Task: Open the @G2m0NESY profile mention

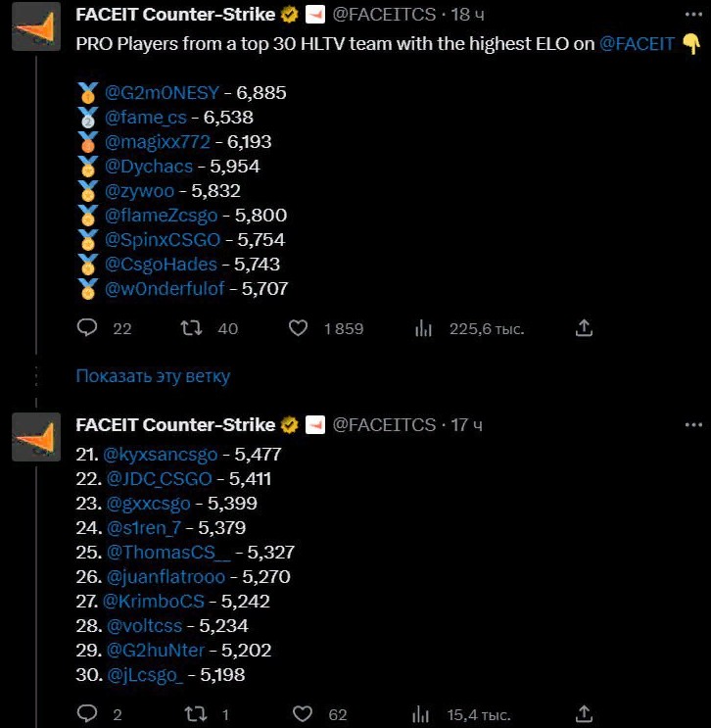Action: [161, 93]
